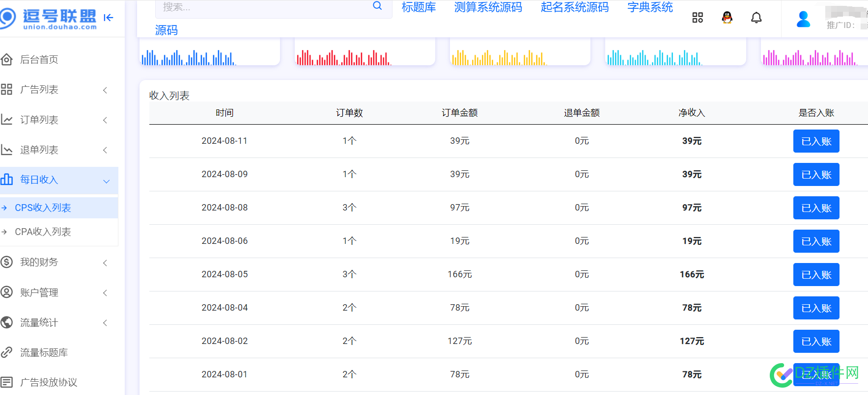Click the 收入列表 heading
868x395 pixels.
(169, 96)
